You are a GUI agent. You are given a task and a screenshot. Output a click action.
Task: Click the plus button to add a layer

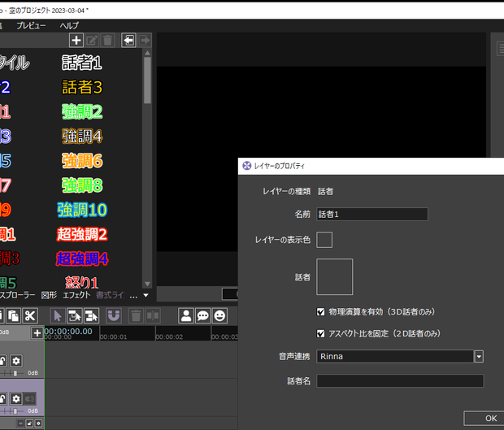coord(37,333)
